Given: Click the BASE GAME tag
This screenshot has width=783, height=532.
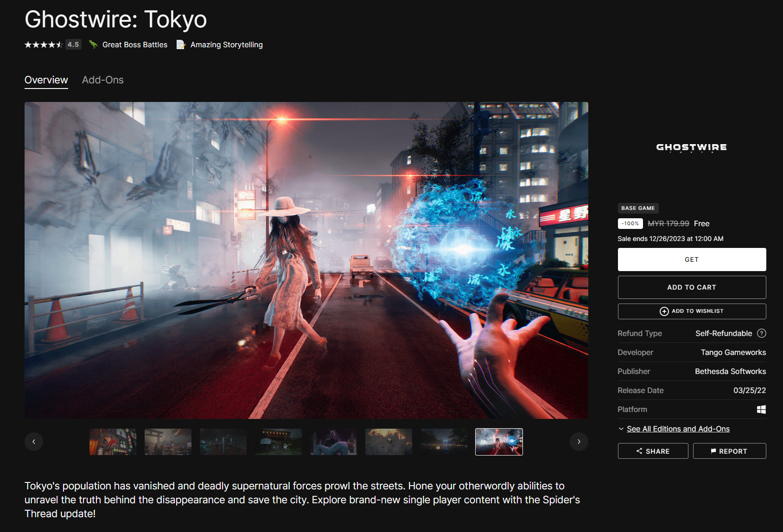Looking at the screenshot, I should [x=638, y=208].
